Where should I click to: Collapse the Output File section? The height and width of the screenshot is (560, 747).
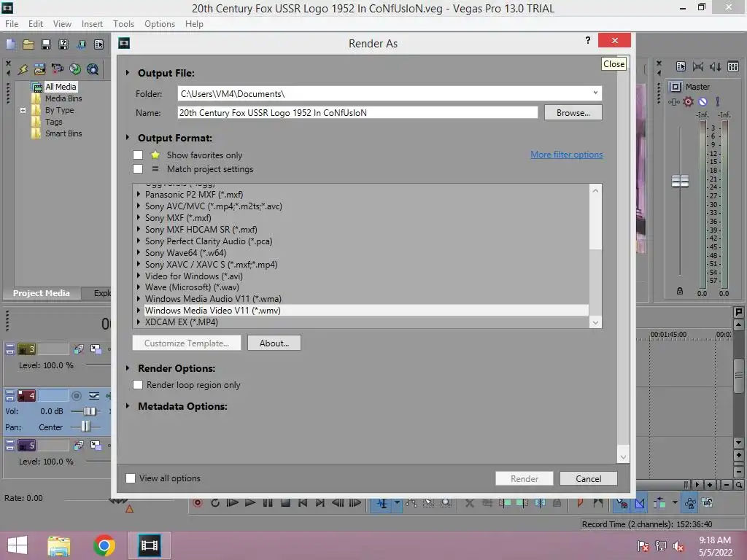pos(128,73)
